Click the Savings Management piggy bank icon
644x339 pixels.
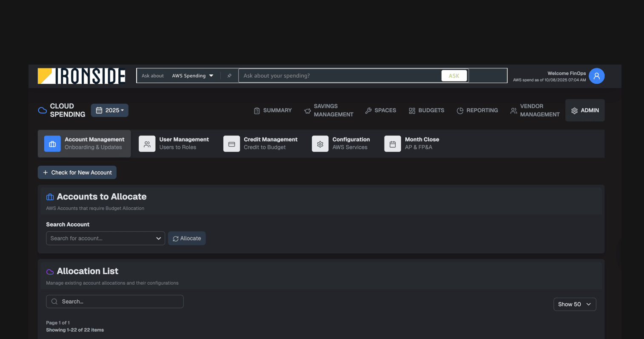(x=307, y=110)
